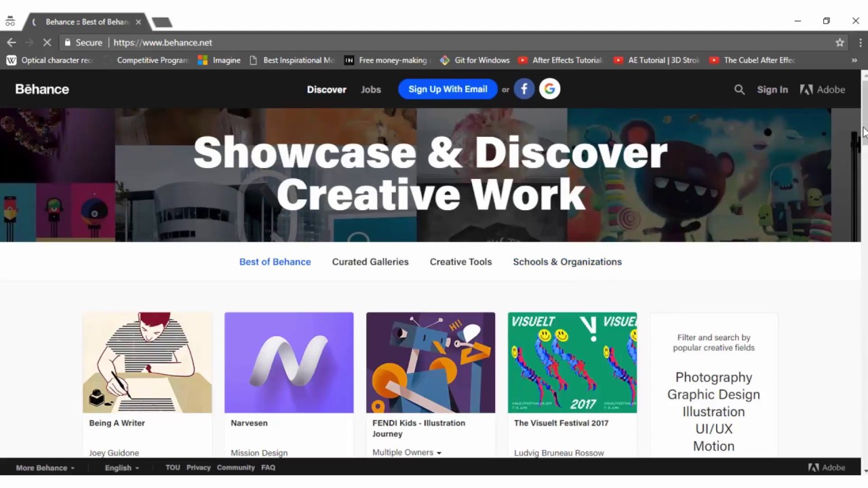Click the browser back arrow
The height and width of the screenshot is (488, 868).
point(11,42)
